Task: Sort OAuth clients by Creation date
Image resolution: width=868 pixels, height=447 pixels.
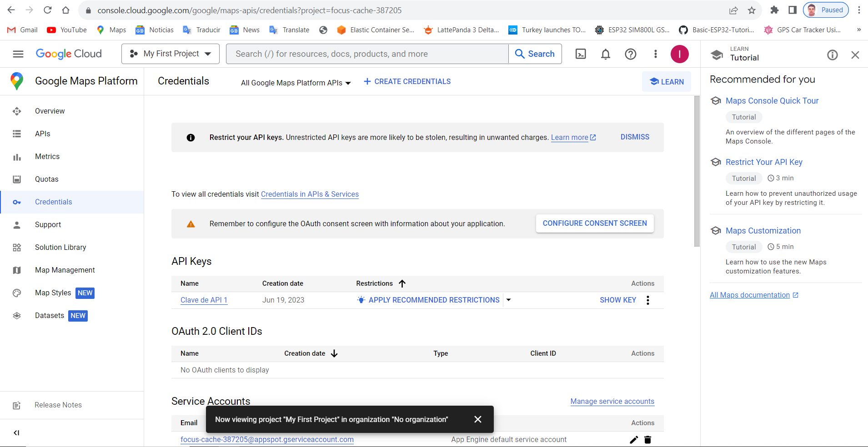Action: pos(334,353)
